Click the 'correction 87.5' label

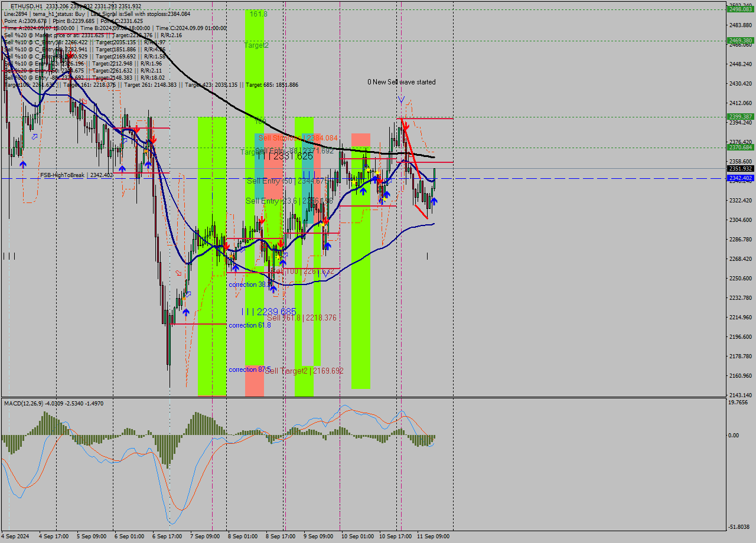click(249, 369)
